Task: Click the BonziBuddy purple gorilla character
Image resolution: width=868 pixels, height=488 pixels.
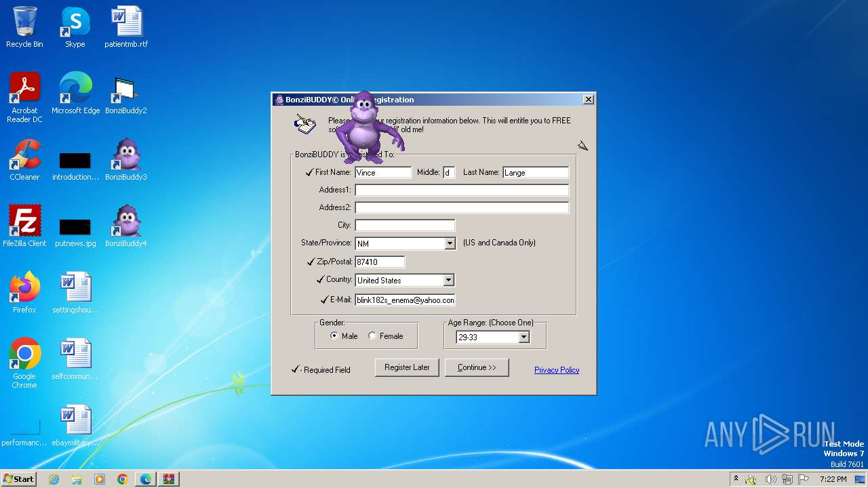Action: tap(367, 128)
